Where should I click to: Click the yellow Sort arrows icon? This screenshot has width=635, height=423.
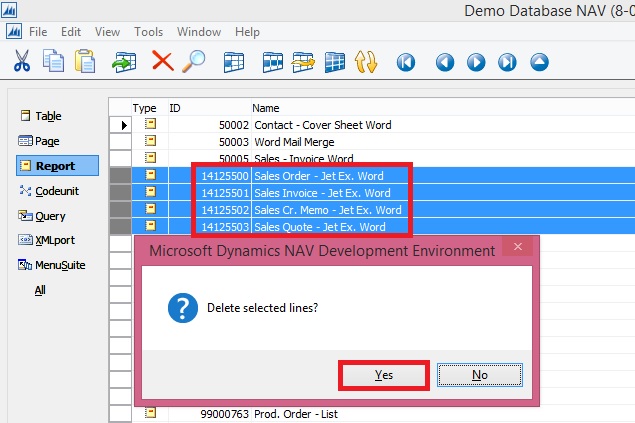[365, 62]
